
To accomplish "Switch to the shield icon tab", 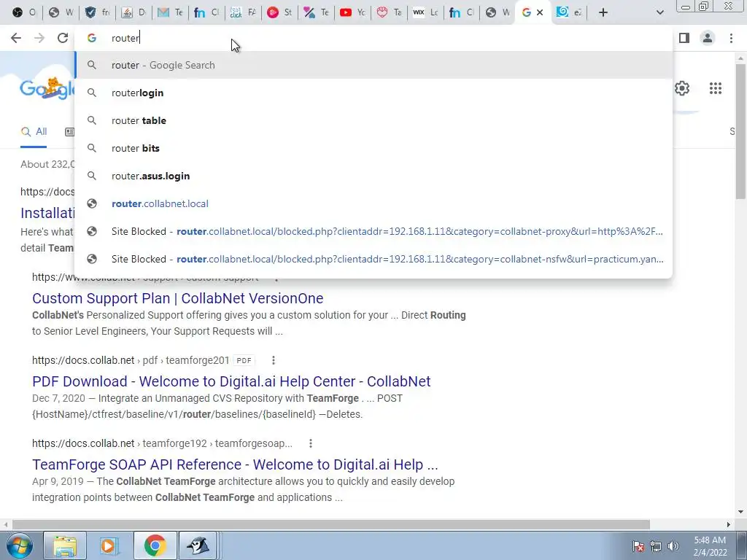I will [97, 12].
